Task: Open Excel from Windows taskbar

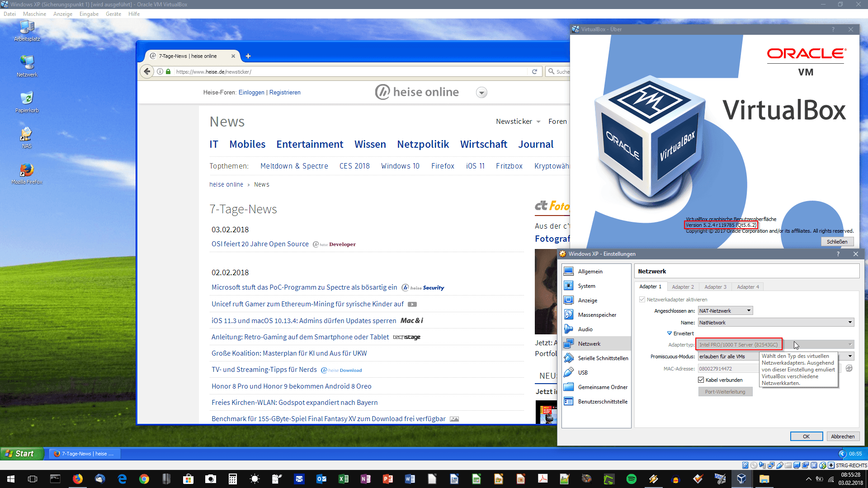Action: [344, 479]
